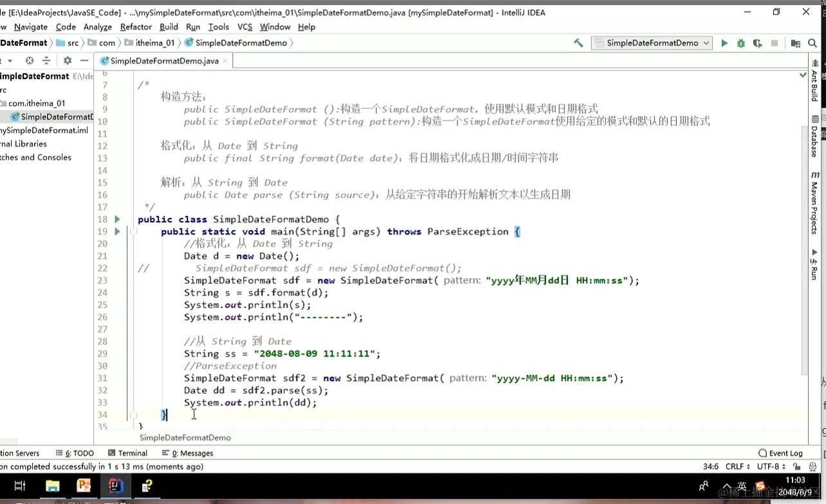Click the question-mark app on taskbar
The image size is (826, 504).
point(147,486)
